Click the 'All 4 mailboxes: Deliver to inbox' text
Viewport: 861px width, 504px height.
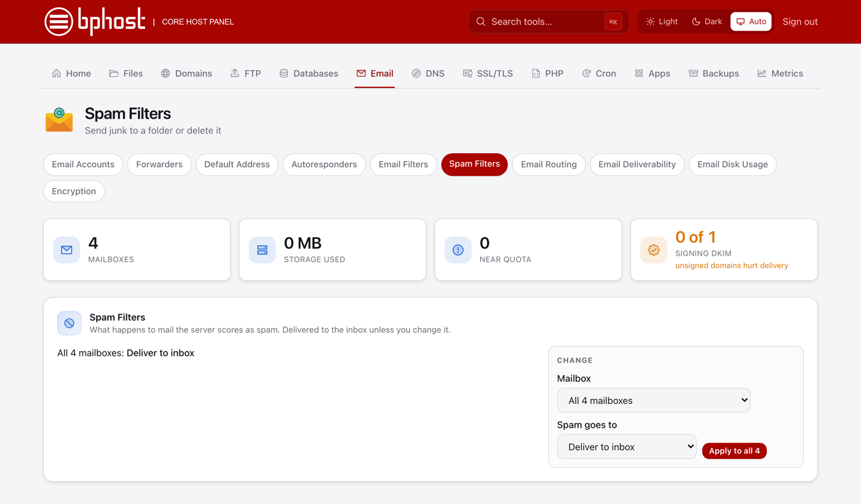tap(125, 353)
